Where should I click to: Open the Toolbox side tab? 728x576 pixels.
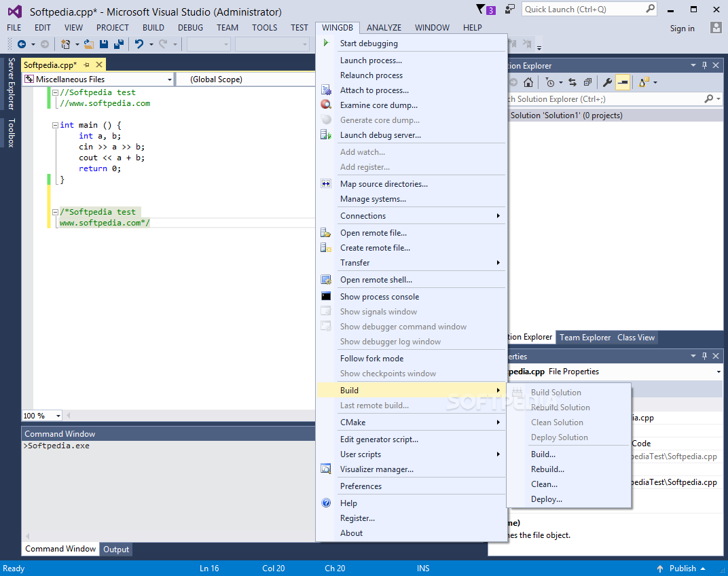point(11,133)
